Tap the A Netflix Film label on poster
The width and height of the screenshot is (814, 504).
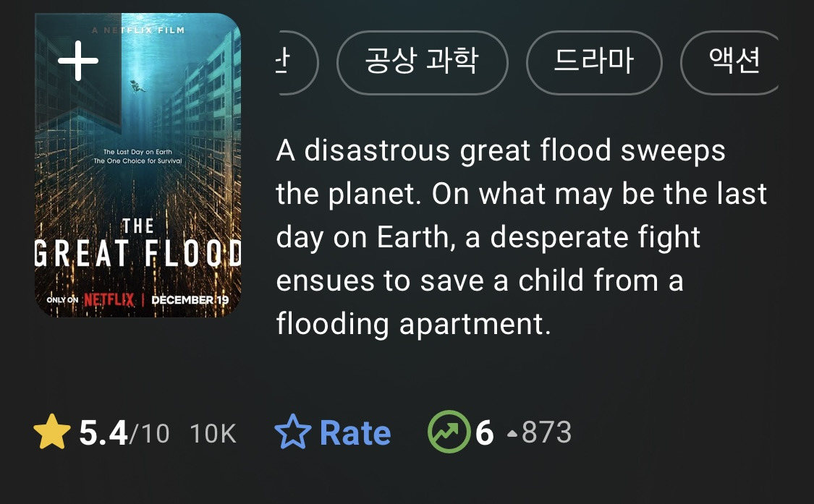pyautogui.click(x=138, y=30)
